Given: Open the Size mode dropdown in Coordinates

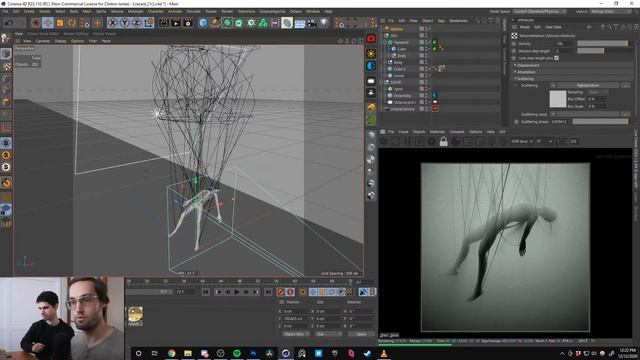Looking at the screenshot, I should point(329,334).
